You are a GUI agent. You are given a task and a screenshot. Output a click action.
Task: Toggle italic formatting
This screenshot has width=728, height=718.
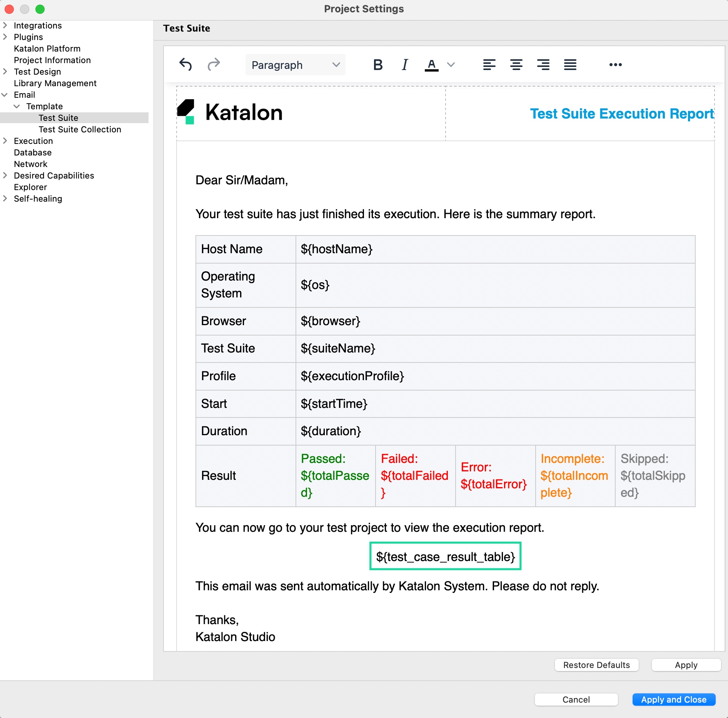pos(404,65)
